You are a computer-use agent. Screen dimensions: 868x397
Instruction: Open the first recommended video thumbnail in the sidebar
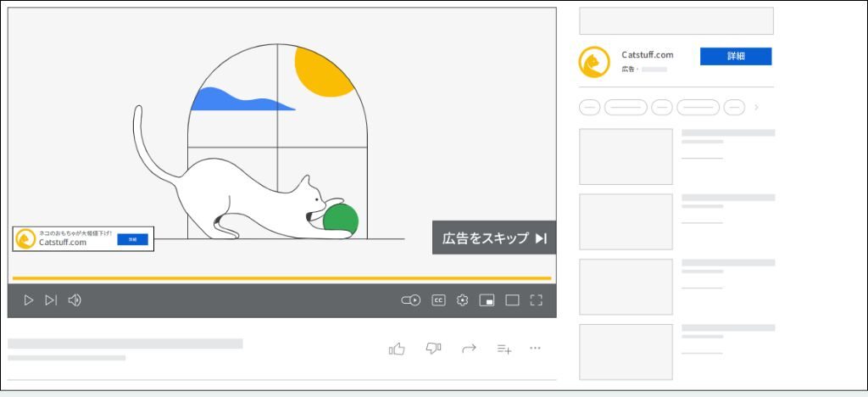coord(626,157)
